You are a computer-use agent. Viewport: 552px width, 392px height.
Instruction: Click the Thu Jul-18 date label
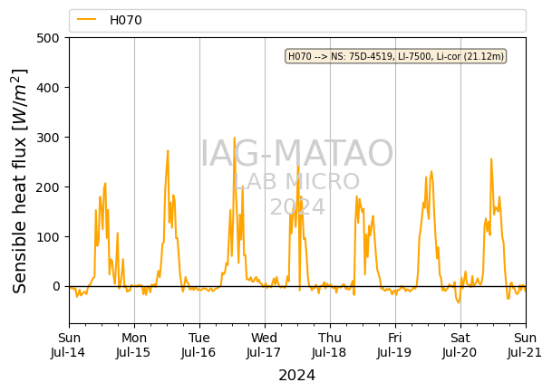[x=330, y=345]
